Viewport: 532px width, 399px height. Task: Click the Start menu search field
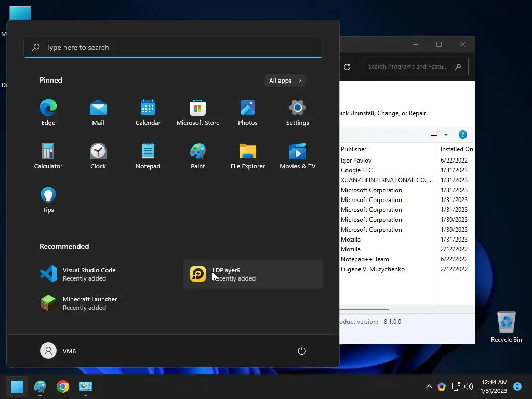[173, 47]
